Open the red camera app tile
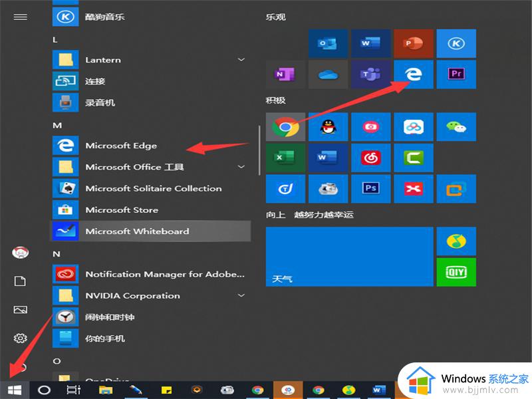532x399 pixels. (x=370, y=127)
